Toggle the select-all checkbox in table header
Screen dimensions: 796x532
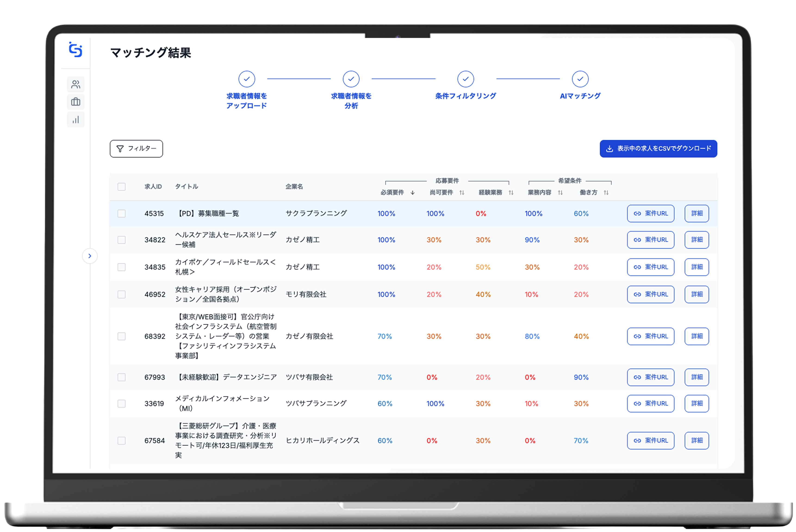point(121,187)
